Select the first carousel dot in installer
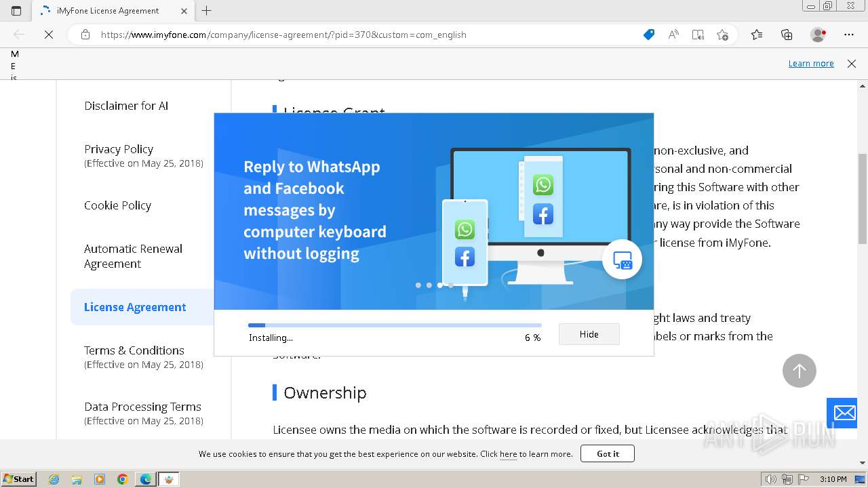Viewport: 868px width, 488px height. click(x=418, y=285)
